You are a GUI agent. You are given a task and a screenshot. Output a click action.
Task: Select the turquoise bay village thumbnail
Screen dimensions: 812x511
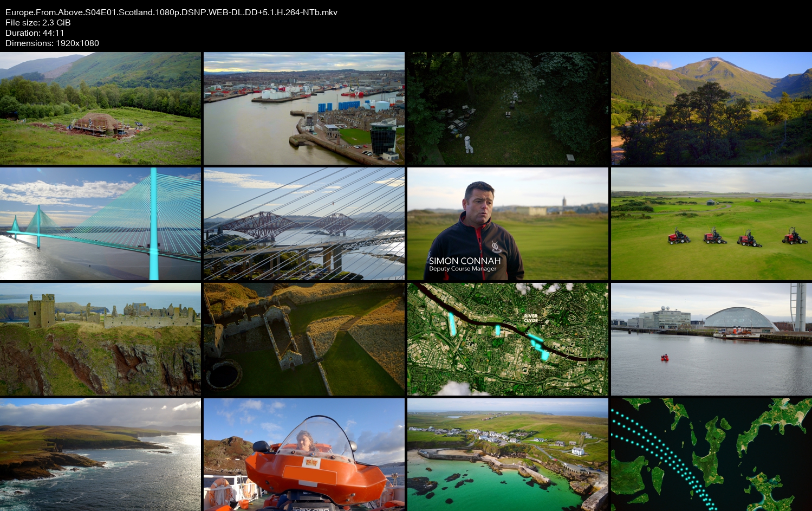[508, 455]
